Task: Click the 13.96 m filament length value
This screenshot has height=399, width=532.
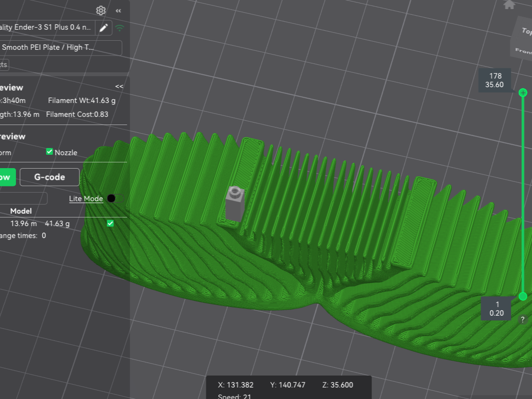Action: (24, 224)
